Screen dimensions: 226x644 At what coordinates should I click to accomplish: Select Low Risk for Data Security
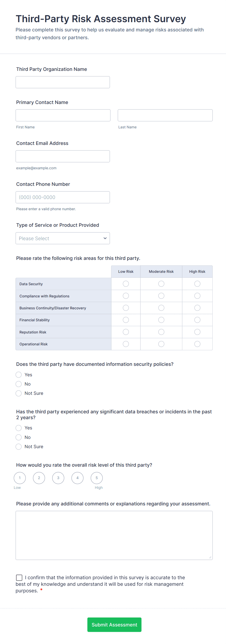[x=126, y=284]
